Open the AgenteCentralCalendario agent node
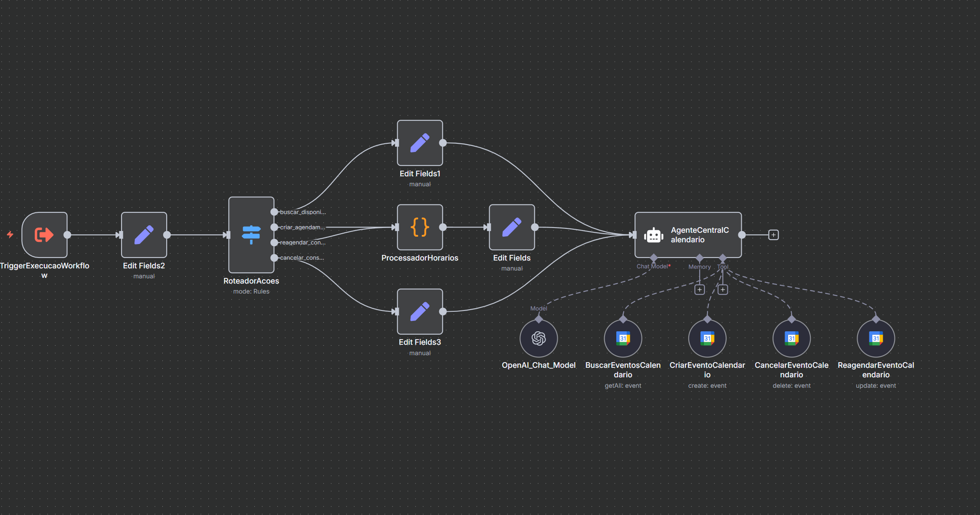Viewport: 980px width, 515px height. pos(688,235)
